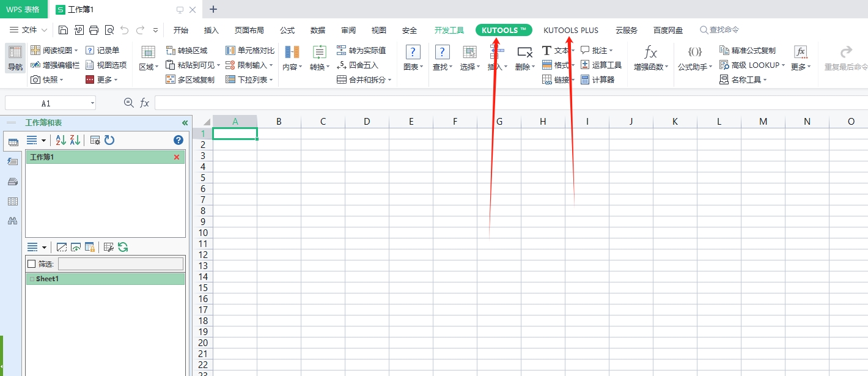Click the print preview icon
Viewport: 868px width, 376px height.
[x=109, y=30]
